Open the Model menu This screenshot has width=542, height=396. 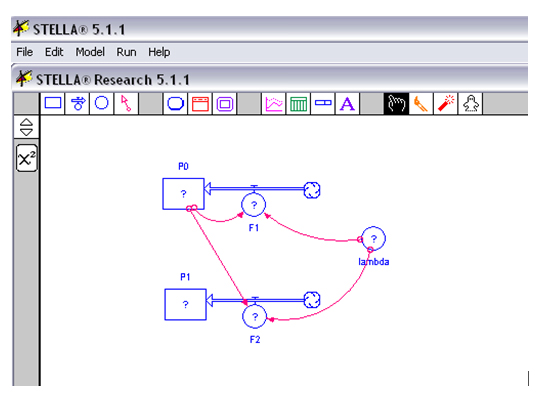(x=90, y=52)
